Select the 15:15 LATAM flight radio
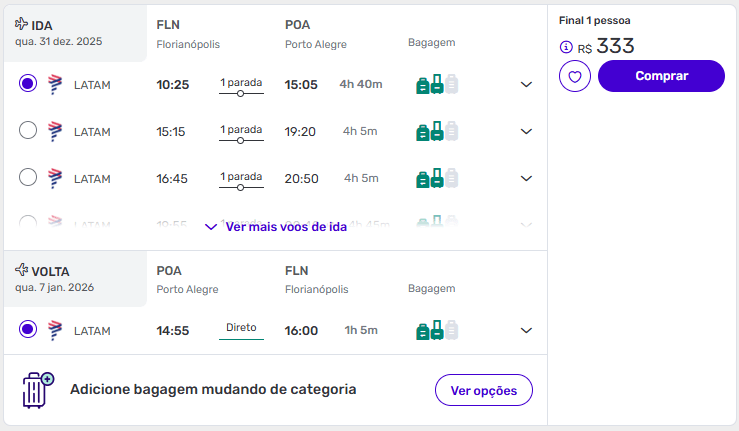The width and height of the screenshot is (739, 431). point(28,130)
